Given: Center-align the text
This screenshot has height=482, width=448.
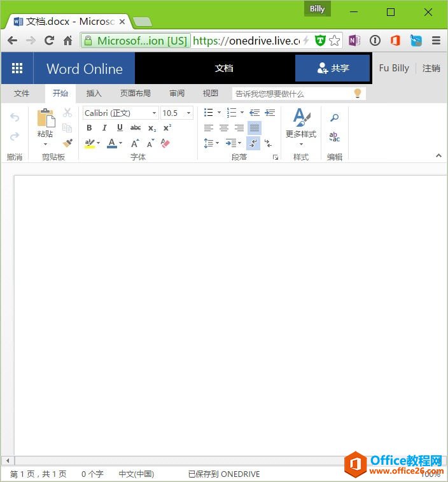Looking at the screenshot, I should click(224, 128).
